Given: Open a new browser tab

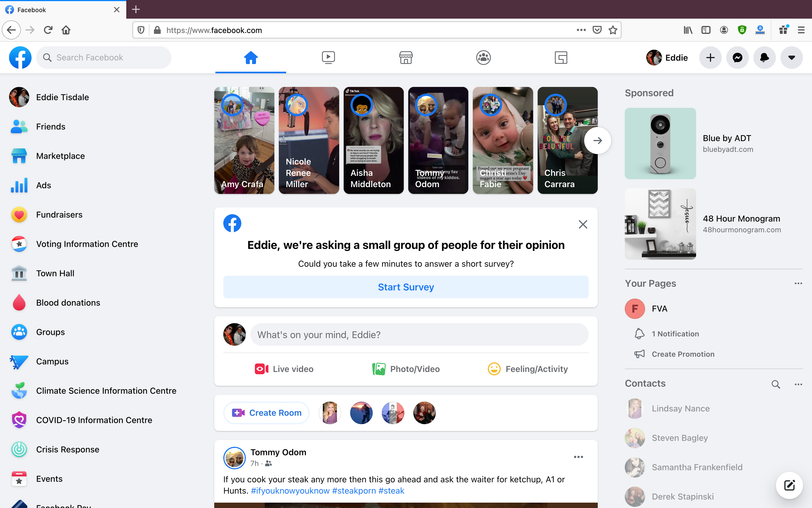Looking at the screenshot, I should [136, 9].
